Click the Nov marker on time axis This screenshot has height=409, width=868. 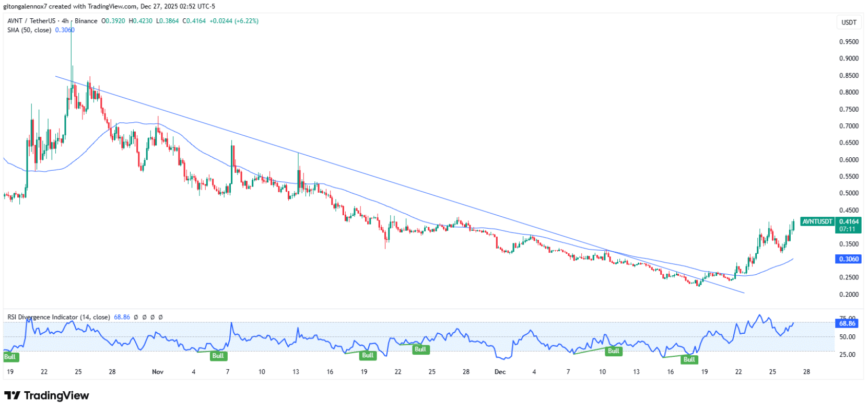click(x=158, y=372)
